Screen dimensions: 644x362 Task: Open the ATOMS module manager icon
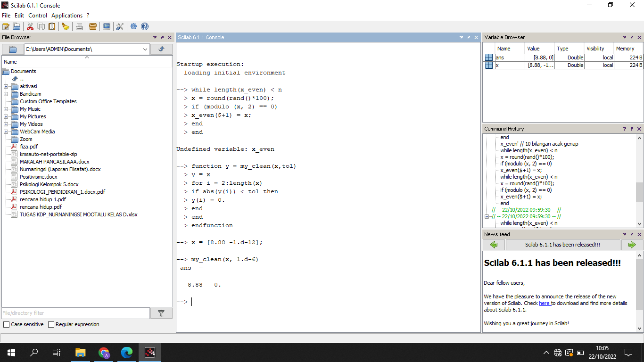(x=93, y=26)
